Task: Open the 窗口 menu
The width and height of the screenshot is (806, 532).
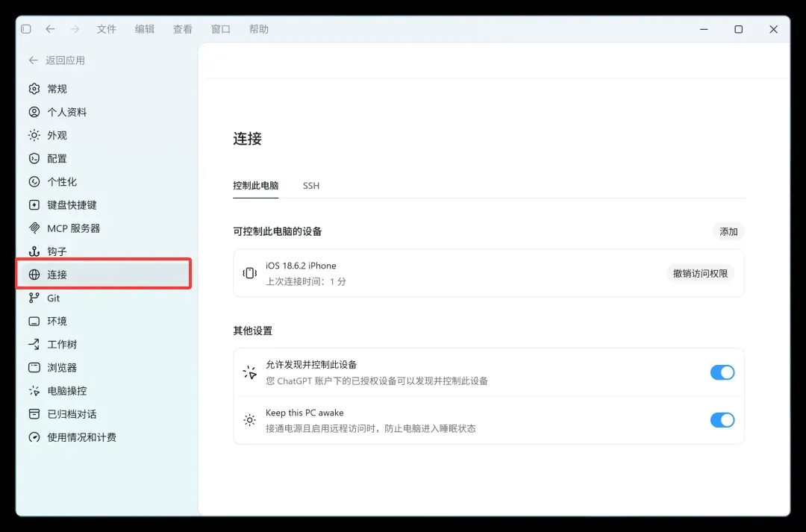Action: click(220, 29)
